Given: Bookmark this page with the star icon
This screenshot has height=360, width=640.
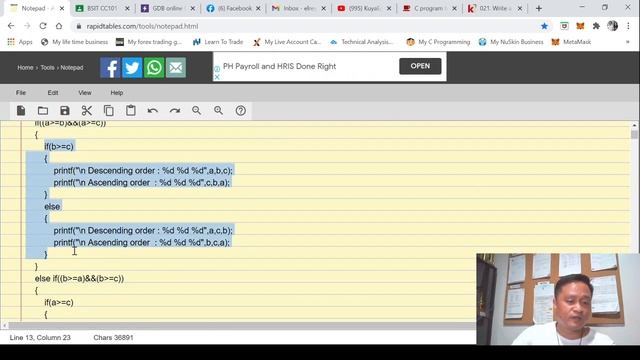Looking at the screenshot, I should (x=544, y=26).
